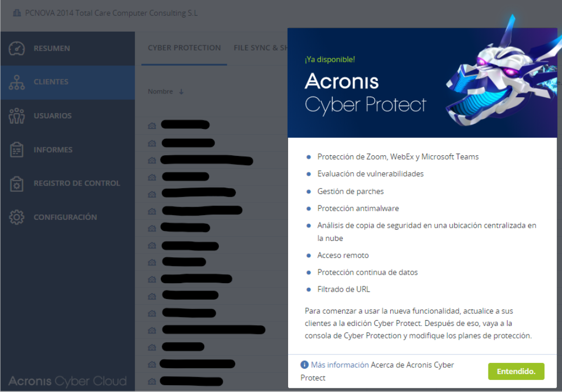Follow the Más información link

click(339, 365)
